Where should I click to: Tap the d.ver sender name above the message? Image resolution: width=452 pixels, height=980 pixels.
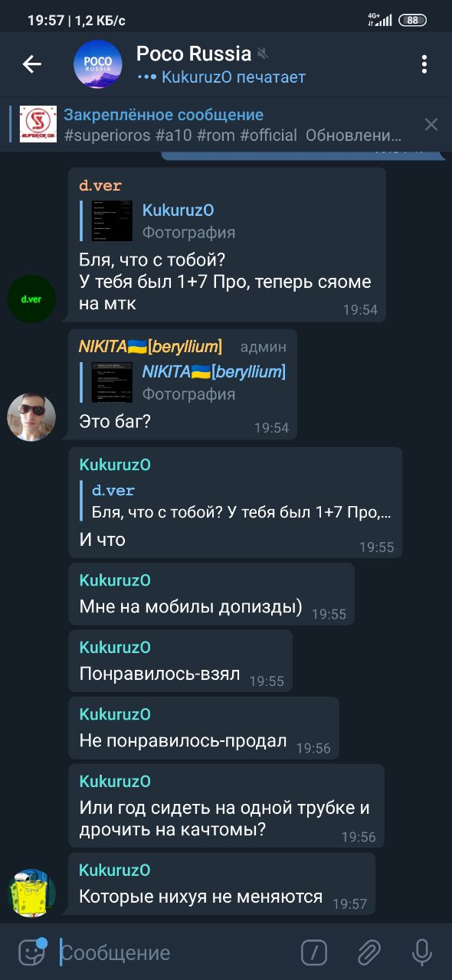click(x=100, y=185)
